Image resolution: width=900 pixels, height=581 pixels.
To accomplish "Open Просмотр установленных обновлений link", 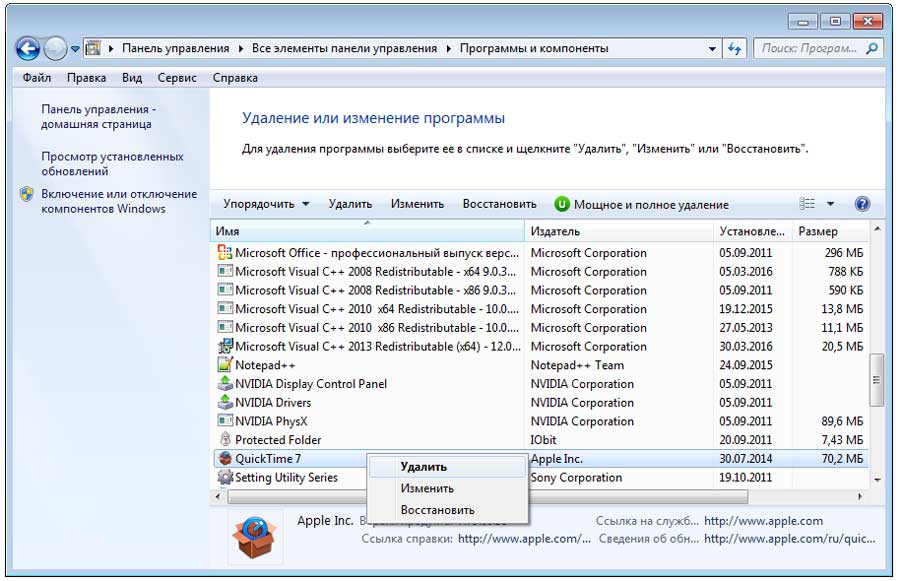I will 112,164.
